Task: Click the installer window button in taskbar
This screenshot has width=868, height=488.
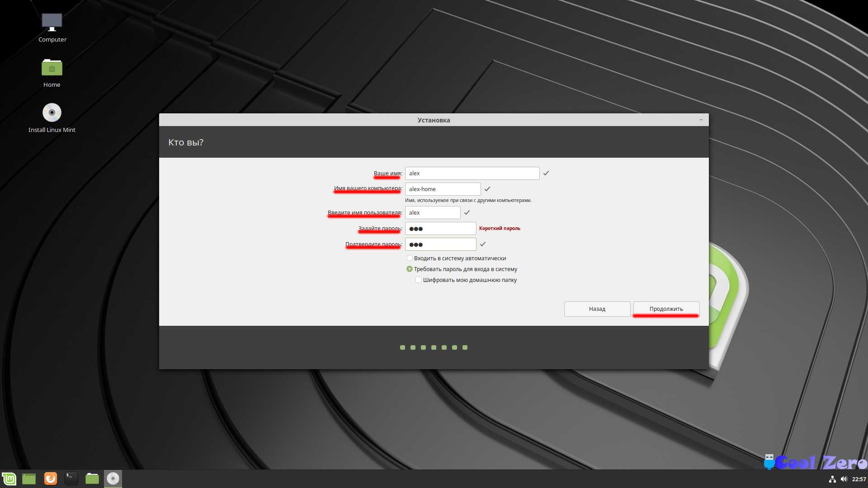Action: [113, 479]
